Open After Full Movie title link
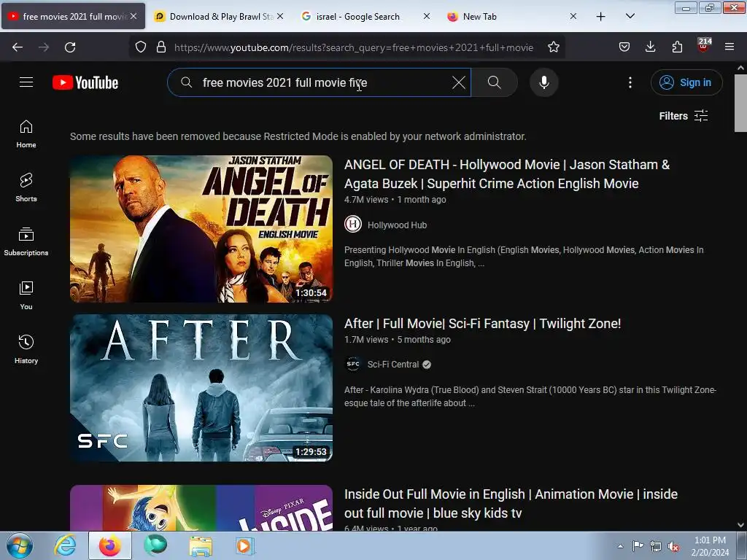 482,324
